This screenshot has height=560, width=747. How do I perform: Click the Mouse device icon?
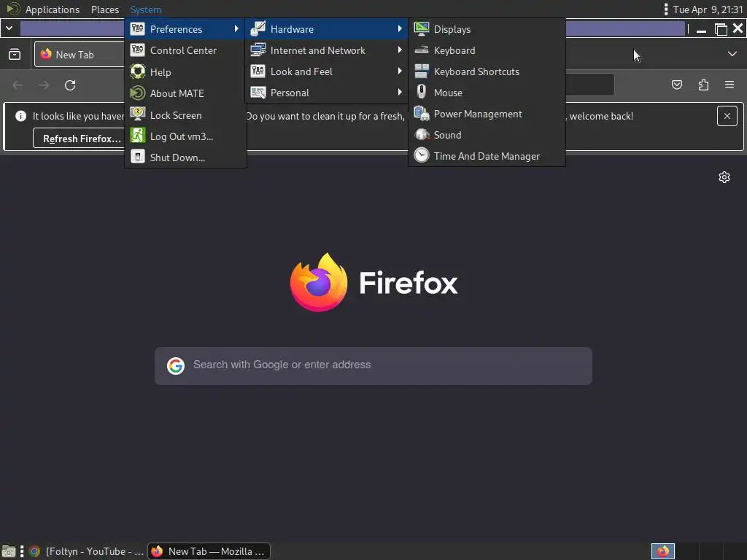pyautogui.click(x=421, y=92)
